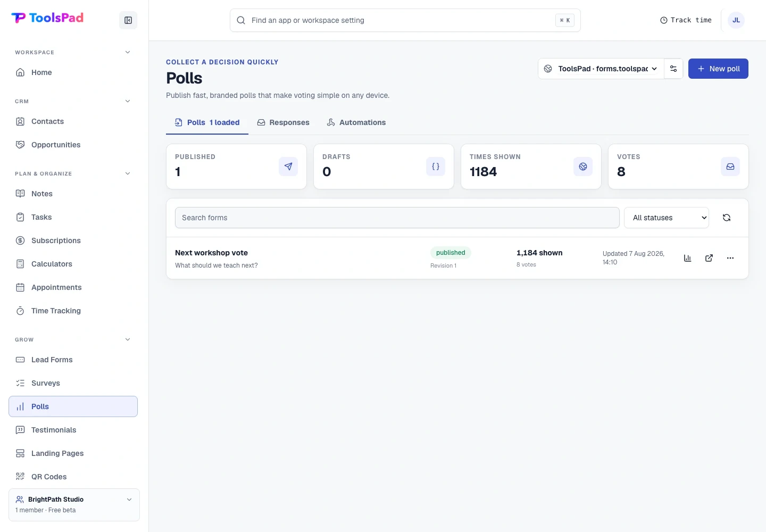Refresh the polls list
The height and width of the screenshot is (532, 766).
(727, 218)
